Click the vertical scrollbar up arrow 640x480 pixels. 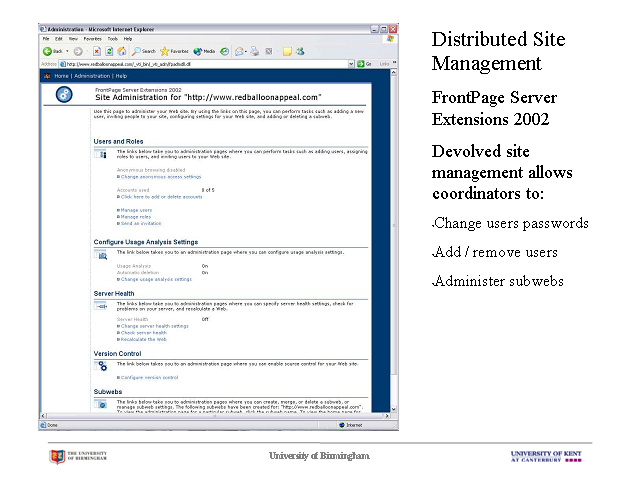click(393, 72)
